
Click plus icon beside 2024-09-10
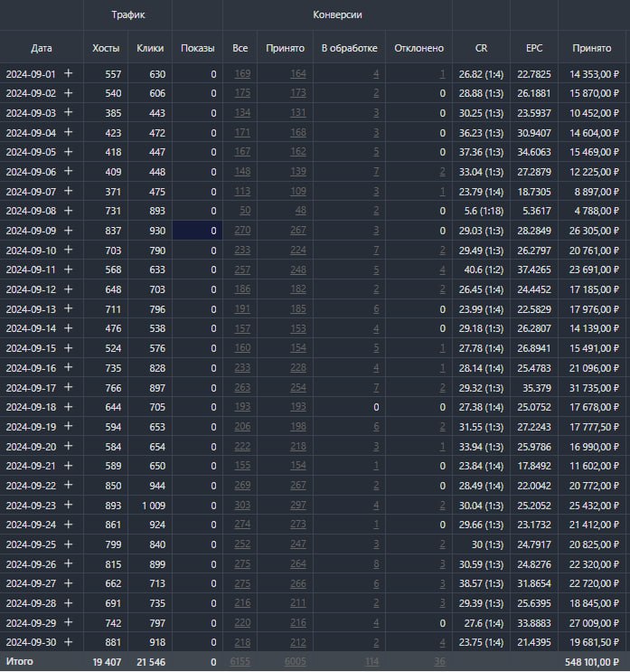pos(68,250)
